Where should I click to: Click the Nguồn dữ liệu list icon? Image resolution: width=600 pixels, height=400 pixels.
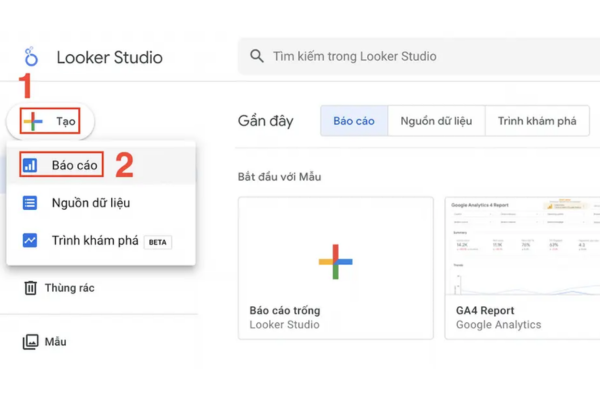tap(30, 202)
